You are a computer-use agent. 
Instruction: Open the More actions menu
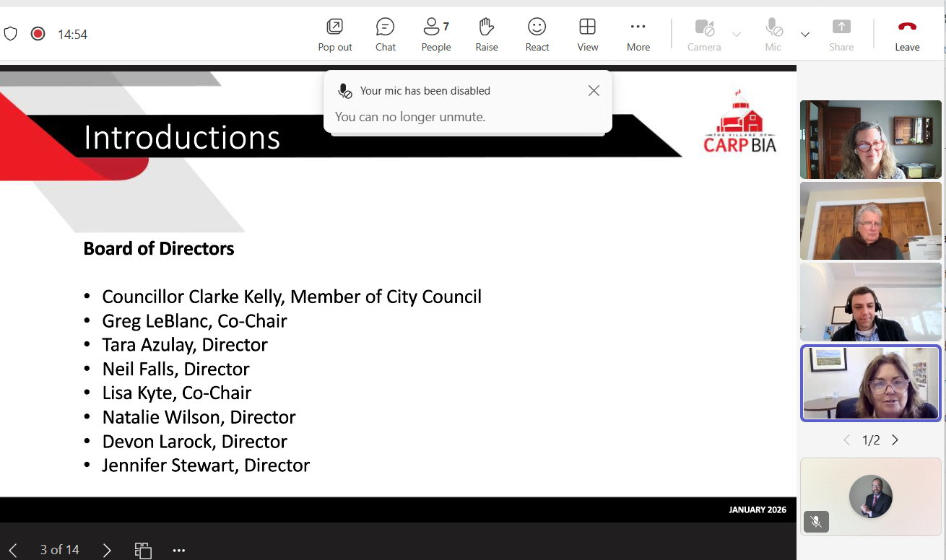pos(638,35)
